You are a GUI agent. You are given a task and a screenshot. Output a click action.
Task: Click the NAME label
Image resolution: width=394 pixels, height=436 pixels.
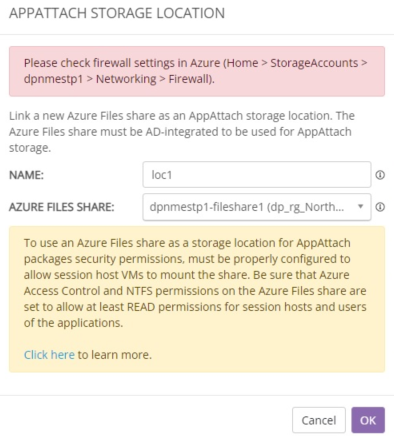26,175
